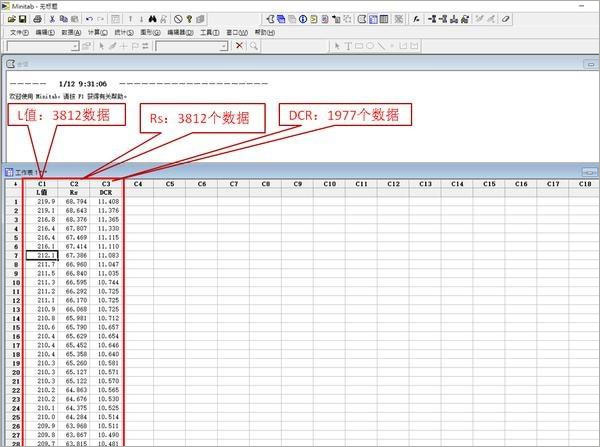Open the 编辑 (Edit) menu
The height and width of the screenshot is (447, 600).
point(45,33)
